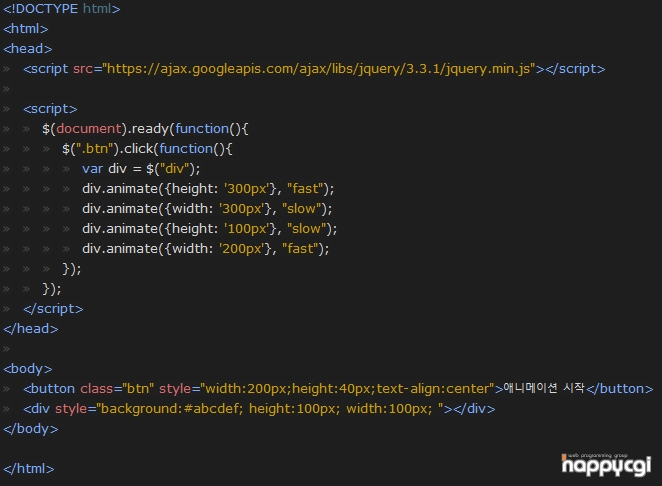Click the $(document).ready(function(){ line

(x=145, y=129)
